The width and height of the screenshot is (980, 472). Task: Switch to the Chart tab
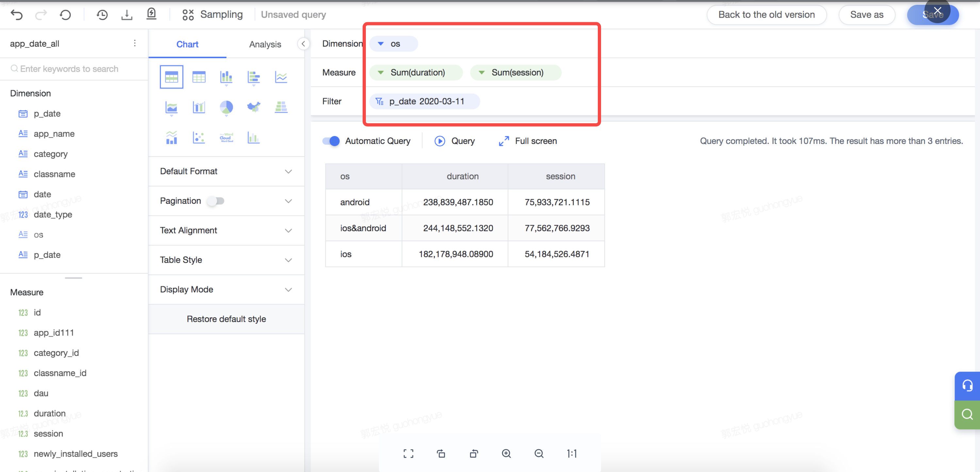pyautogui.click(x=187, y=44)
